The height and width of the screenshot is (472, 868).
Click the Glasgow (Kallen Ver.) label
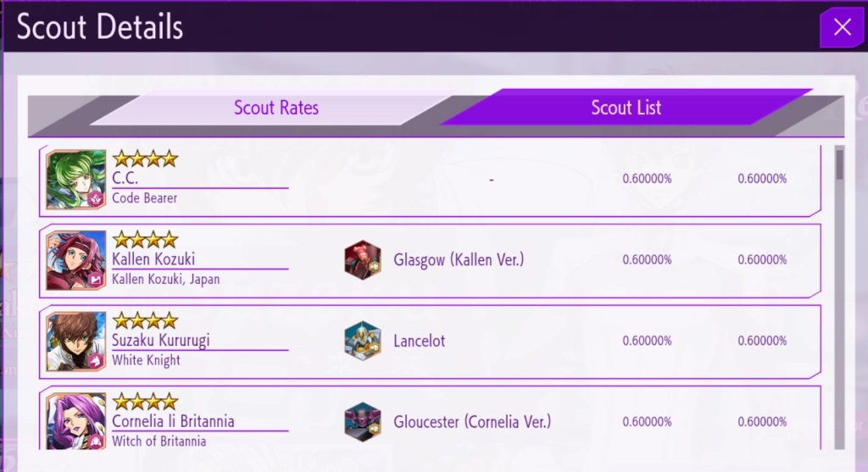click(459, 260)
